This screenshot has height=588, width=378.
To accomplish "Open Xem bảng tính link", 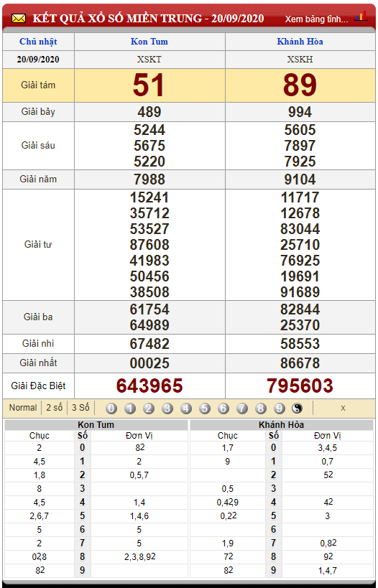I will 317,19.
